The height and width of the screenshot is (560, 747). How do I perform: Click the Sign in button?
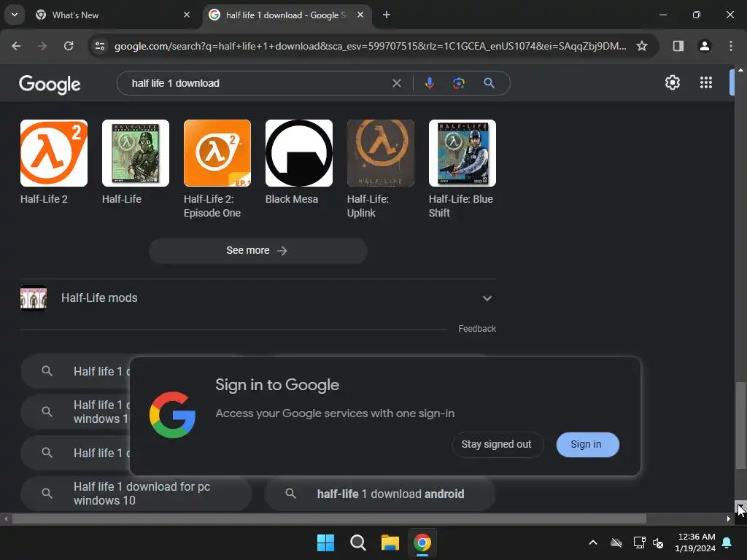[x=587, y=444]
